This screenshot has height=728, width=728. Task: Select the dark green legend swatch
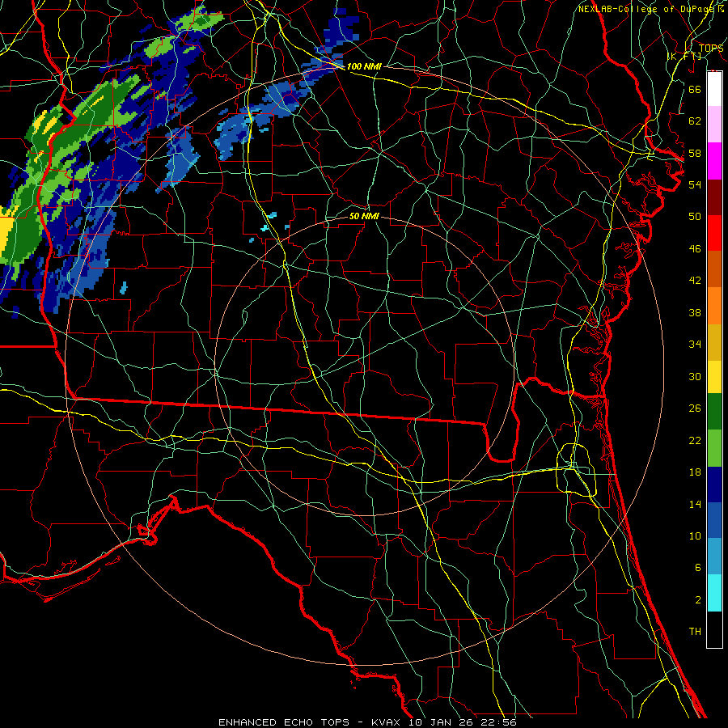(x=714, y=412)
